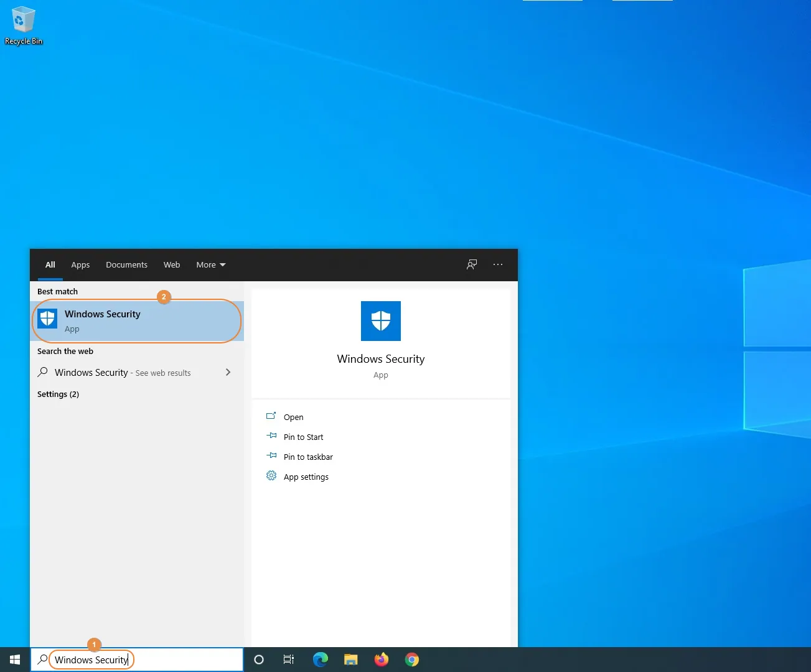Choose Pin to Start

[303, 437]
